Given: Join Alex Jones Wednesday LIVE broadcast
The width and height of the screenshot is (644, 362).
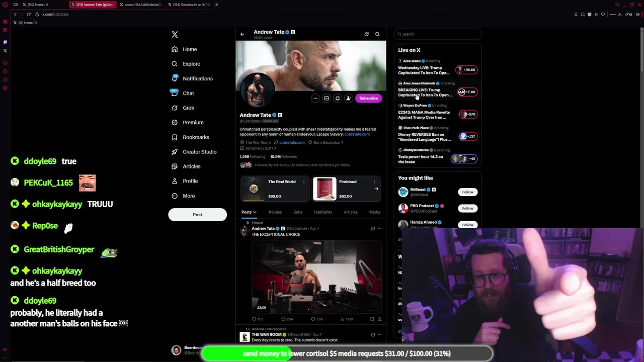Looking at the screenshot, I should 438,67.
